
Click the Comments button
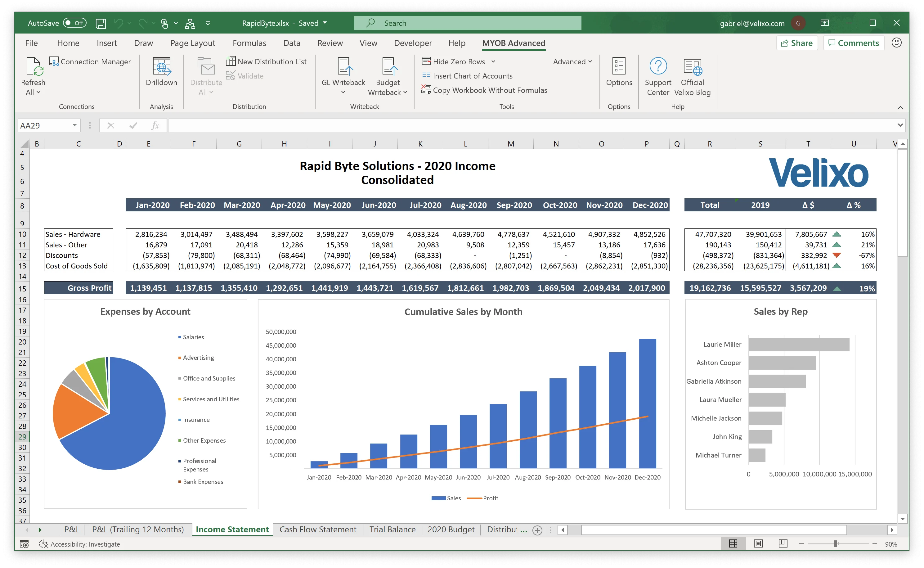pos(854,43)
